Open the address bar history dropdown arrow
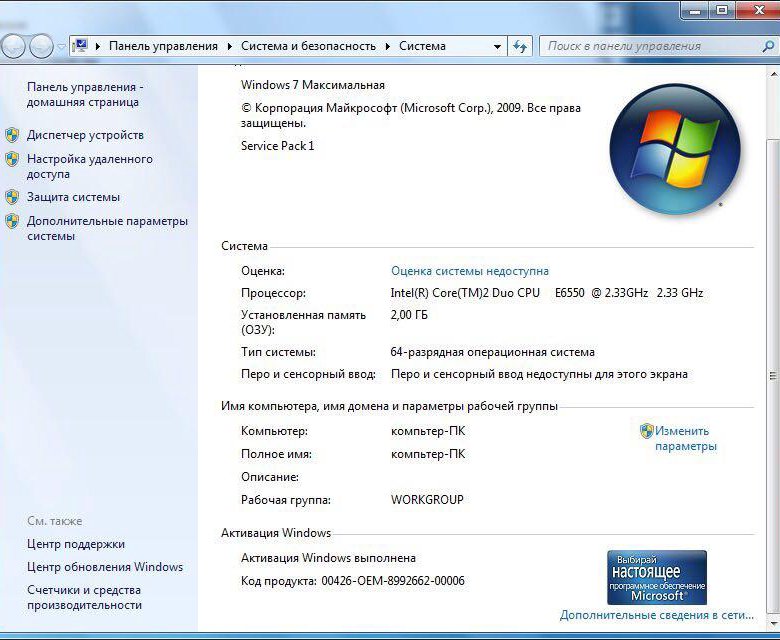 click(497, 46)
